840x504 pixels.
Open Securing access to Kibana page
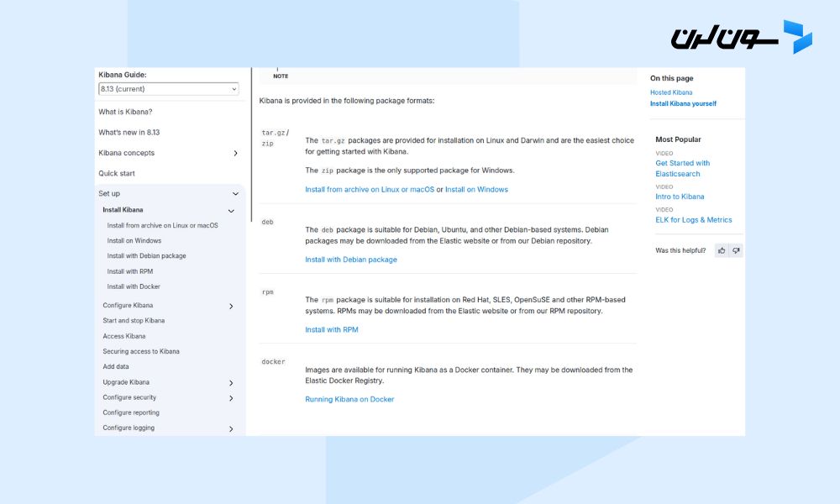[x=141, y=351]
